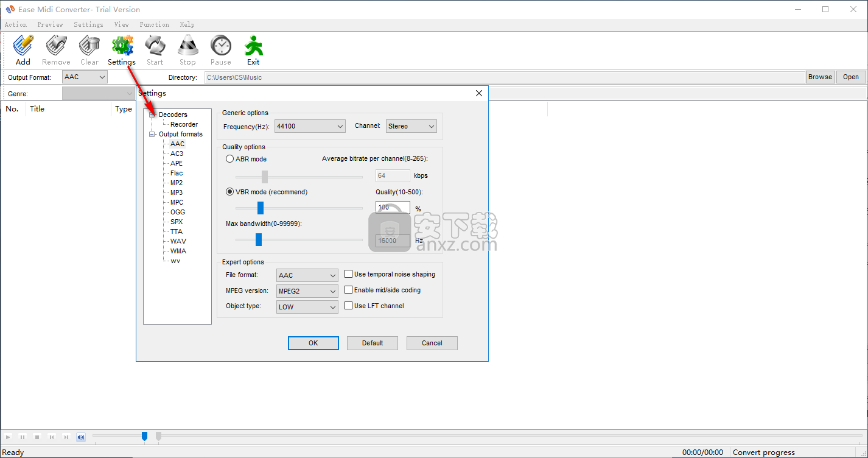Click the Directory path field

point(504,77)
